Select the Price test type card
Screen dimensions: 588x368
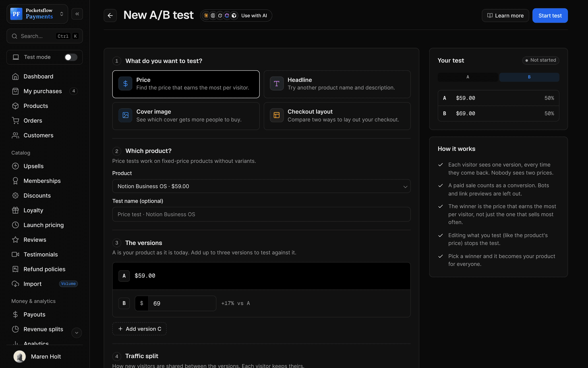pyautogui.click(x=186, y=84)
